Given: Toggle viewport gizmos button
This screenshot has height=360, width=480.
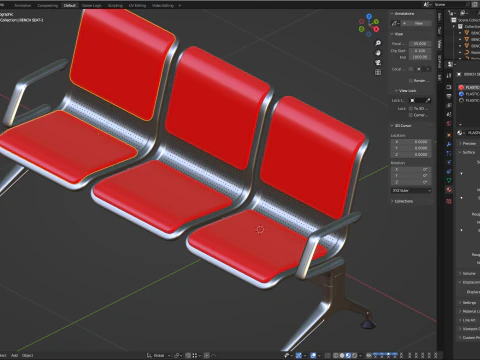Looking at the screenshot, I should [x=299, y=355].
